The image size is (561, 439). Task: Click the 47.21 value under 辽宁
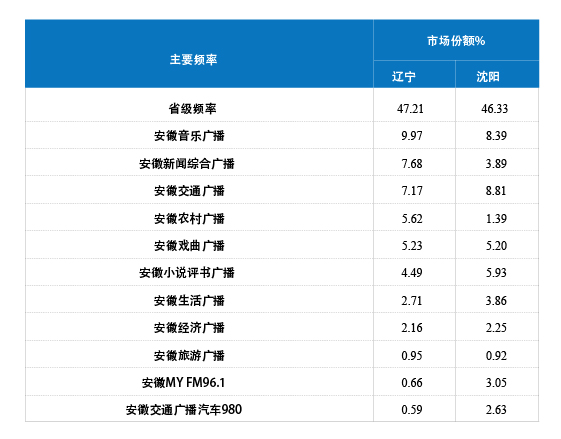point(410,108)
